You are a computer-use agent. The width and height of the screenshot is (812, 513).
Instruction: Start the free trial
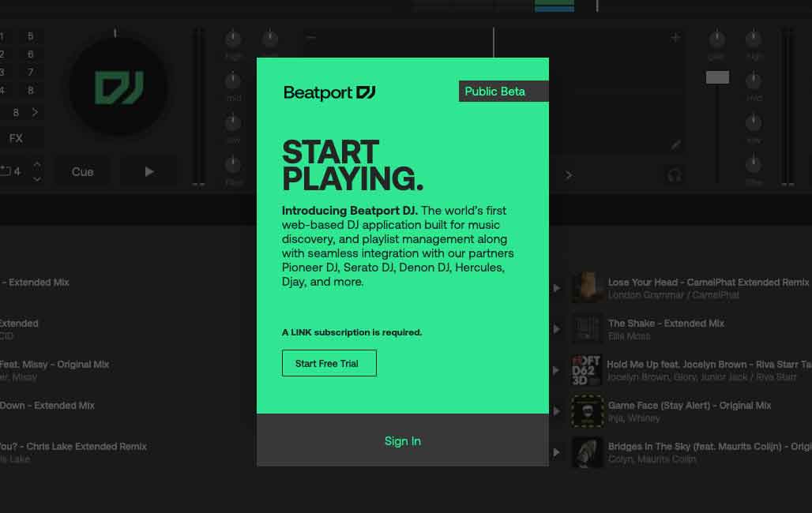pyautogui.click(x=329, y=363)
